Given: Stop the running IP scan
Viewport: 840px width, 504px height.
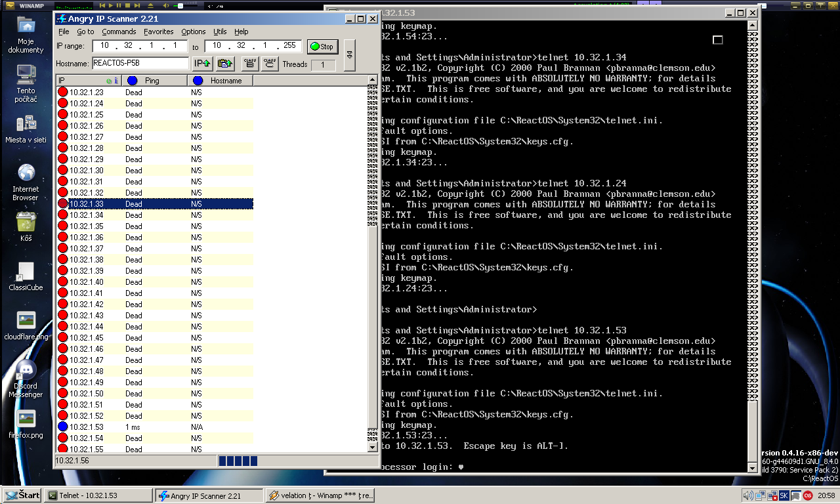Looking at the screenshot, I should point(322,47).
